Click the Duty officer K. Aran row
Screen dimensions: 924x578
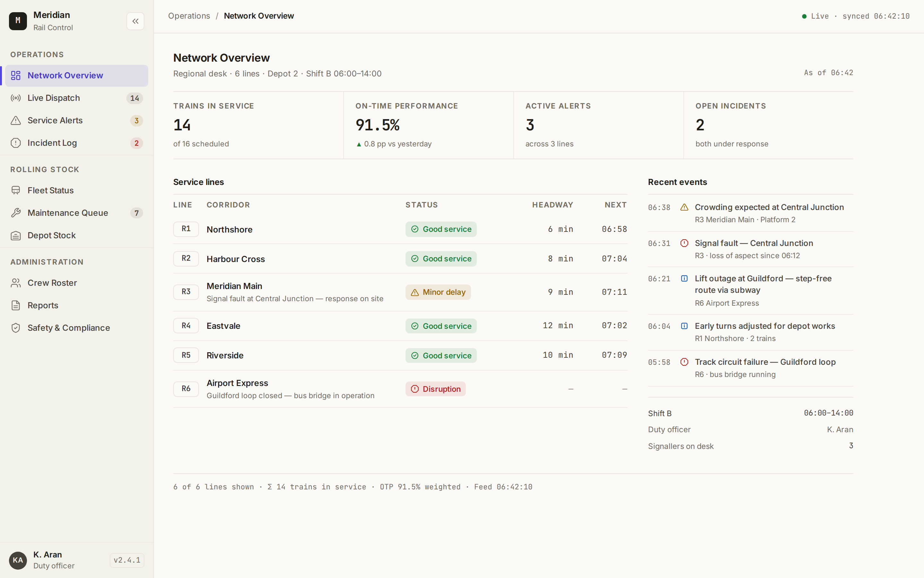(750, 430)
